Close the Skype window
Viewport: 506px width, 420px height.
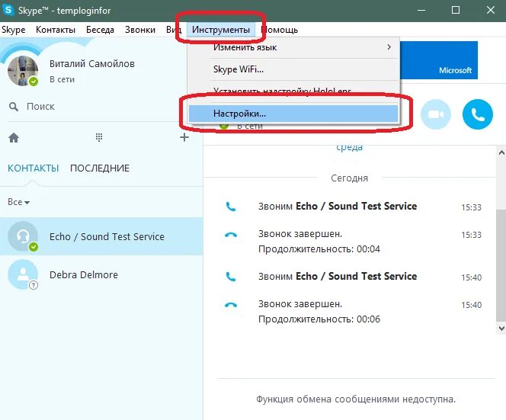[491, 11]
